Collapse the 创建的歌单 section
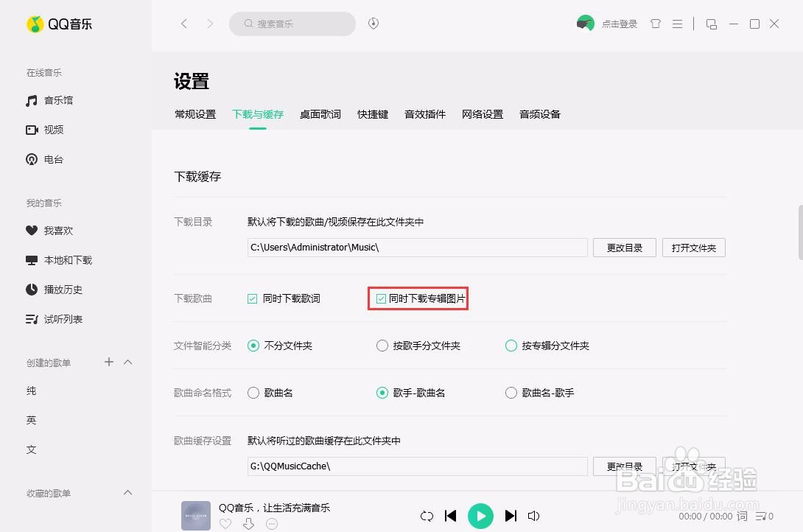Viewport: 803px width, 532px height. click(127, 360)
